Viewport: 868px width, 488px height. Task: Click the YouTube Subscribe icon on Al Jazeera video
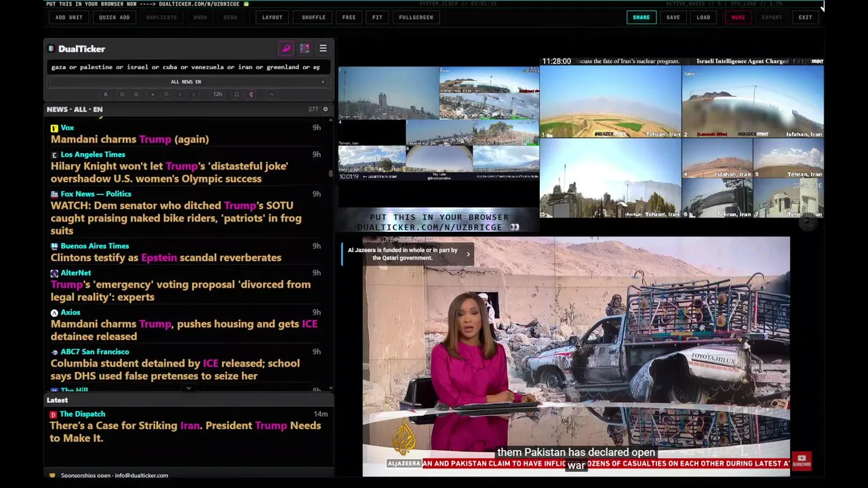point(802,461)
